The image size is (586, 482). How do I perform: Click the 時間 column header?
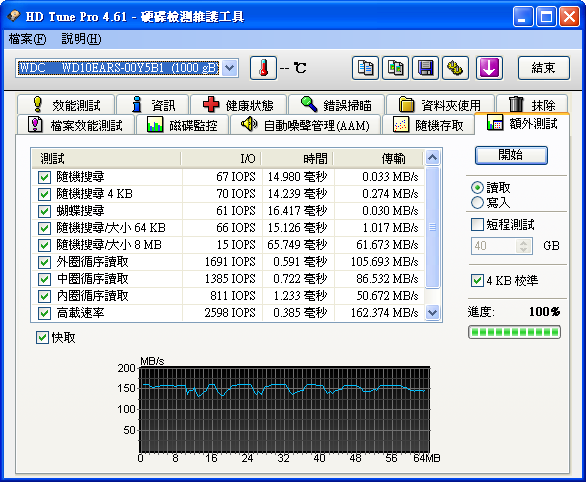pos(297,158)
